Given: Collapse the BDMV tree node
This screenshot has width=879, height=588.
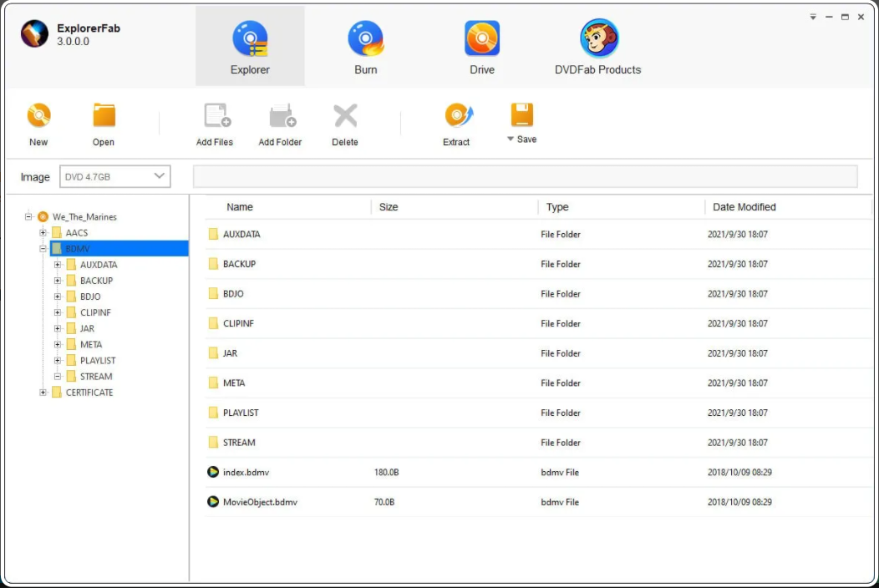Looking at the screenshot, I should tap(43, 248).
